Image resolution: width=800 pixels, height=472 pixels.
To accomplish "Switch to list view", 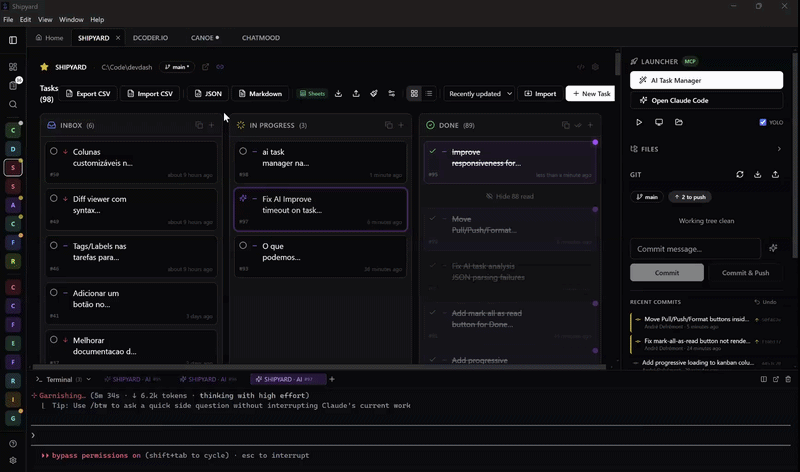I will (429, 93).
